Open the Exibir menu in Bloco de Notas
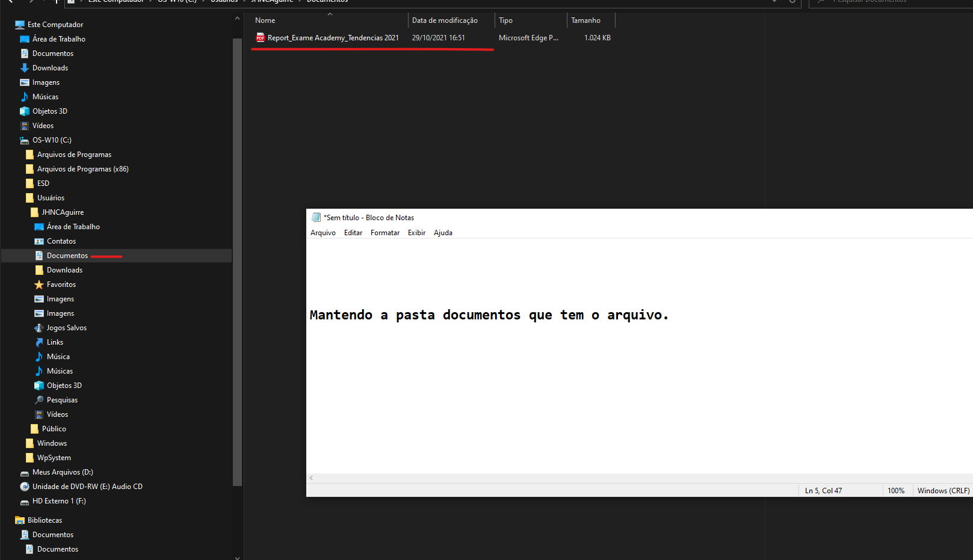This screenshot has height=560, width=973. tap(416, 233)
